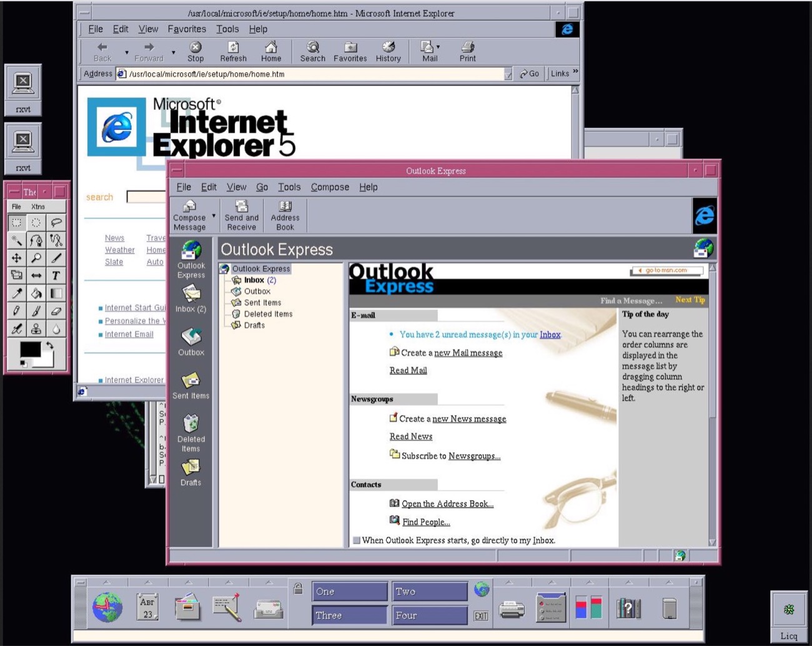Select the Elliptical Select tool in GIMP toolbox
Screen dimensions: 812x646
[36, 222]
